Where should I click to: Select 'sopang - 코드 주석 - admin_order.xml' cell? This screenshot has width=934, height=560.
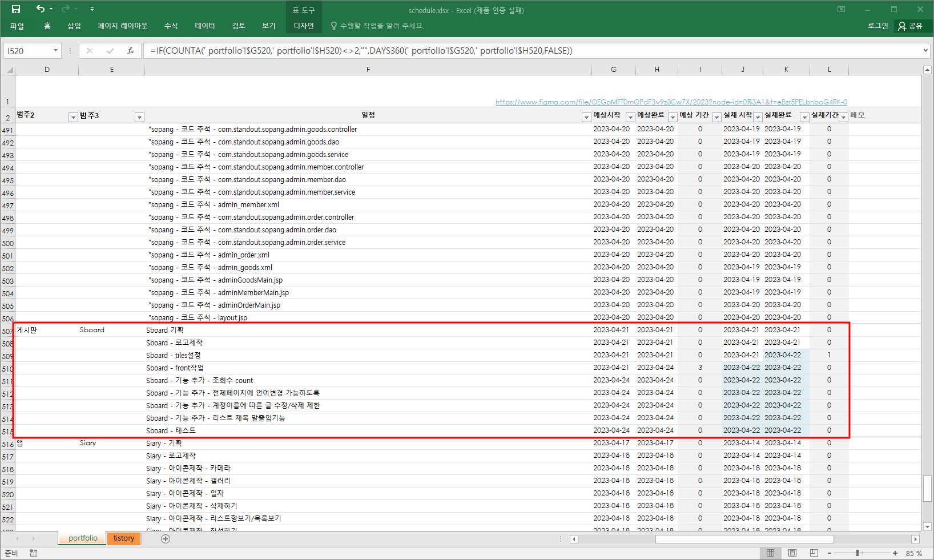(368, 255)
